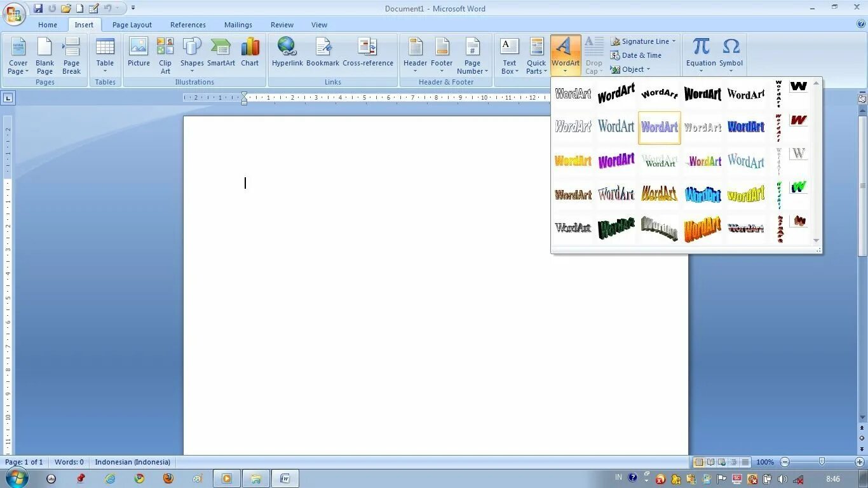Image resolution: width=868 pixels, height=488 pixels.
Task: Expand the Signature Line arrow
Action: point(674,41)
